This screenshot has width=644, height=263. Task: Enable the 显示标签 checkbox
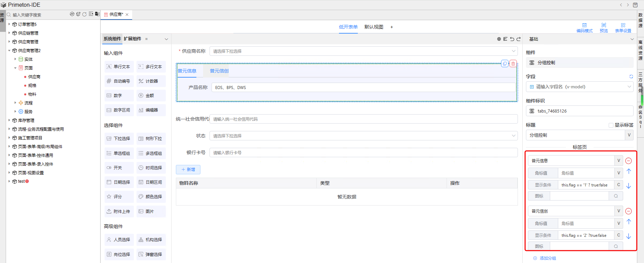pos(611,125)
